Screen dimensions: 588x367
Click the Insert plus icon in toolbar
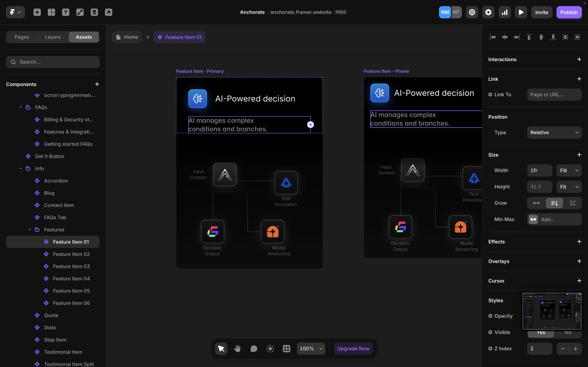37,12
